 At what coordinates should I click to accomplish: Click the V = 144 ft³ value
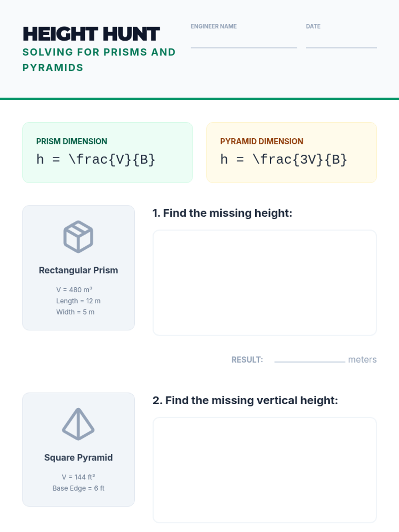[x=78, y=477]
